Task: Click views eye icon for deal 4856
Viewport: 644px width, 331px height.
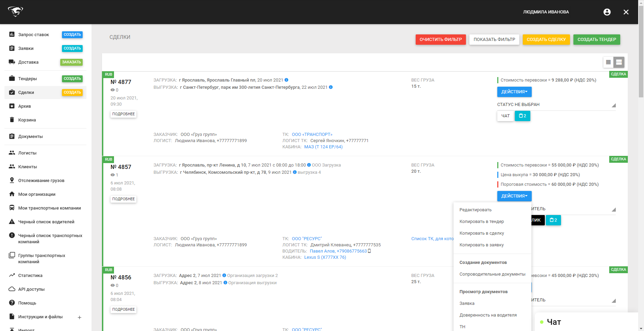Action: click(113, 285)
